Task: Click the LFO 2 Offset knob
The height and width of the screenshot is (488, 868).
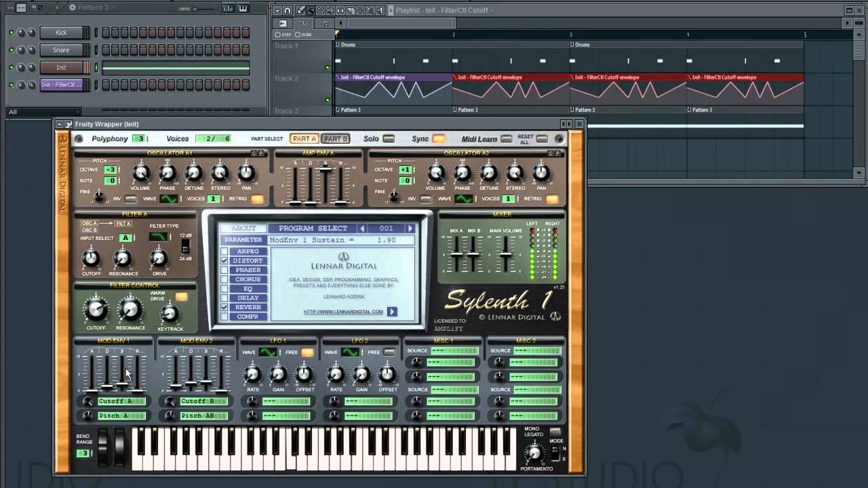Action: coord(387,374)
